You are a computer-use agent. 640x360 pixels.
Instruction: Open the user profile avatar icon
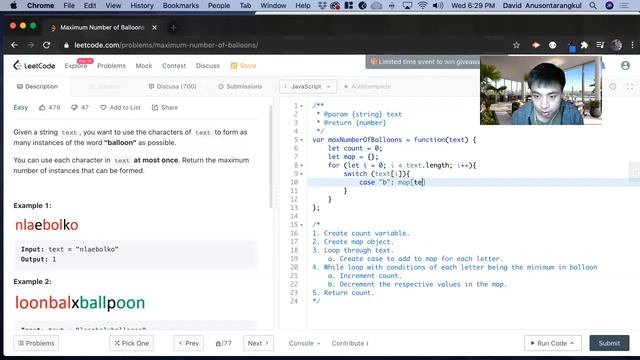[x=625, y=65]
